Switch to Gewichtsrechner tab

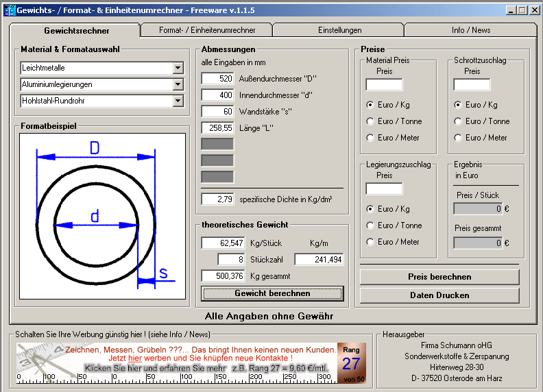(x=76, y=30)
